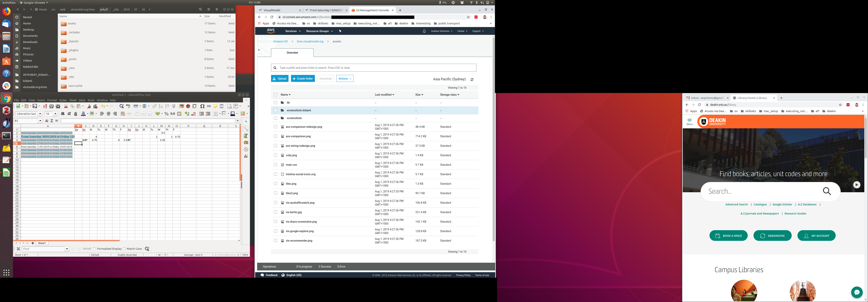This screenshot has height=302, width=868.
Task: Click the Sum sigma icon
Action: (52, 121)
